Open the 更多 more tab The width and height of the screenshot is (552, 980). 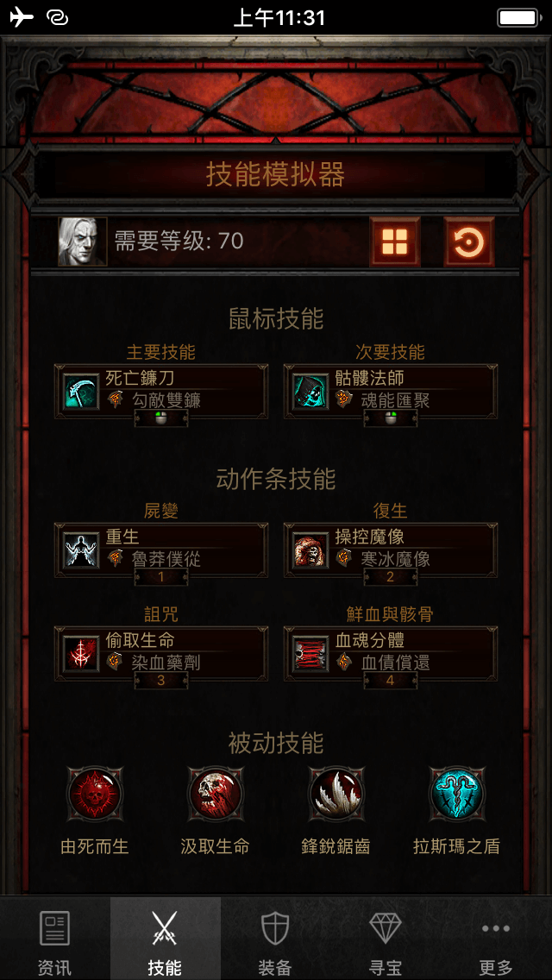[496, 939]
